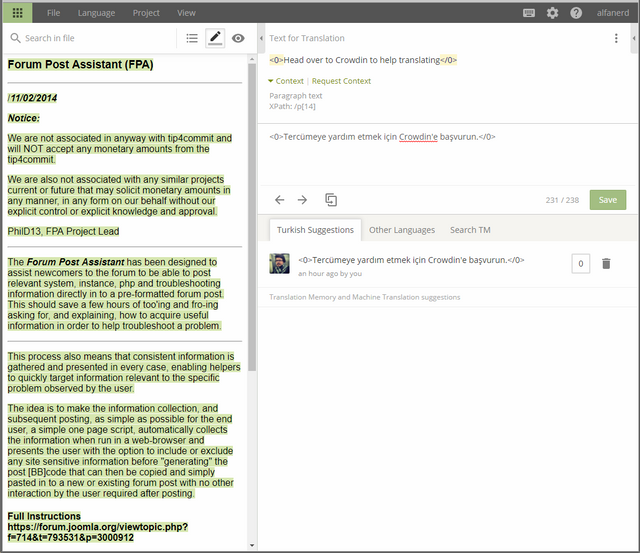Open the Project menu

(146, 13)
